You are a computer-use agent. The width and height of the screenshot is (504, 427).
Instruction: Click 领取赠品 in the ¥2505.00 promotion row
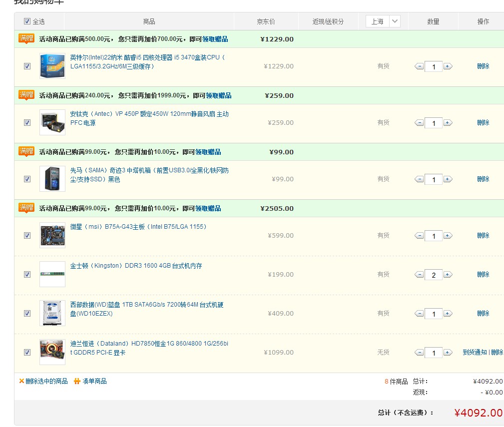[208, 208]
